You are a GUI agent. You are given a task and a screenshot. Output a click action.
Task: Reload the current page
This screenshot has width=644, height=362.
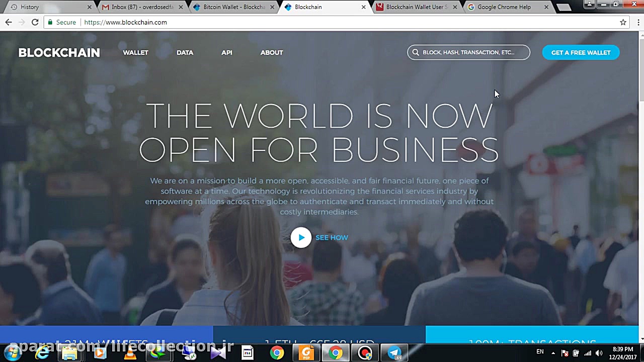[35, 22]
